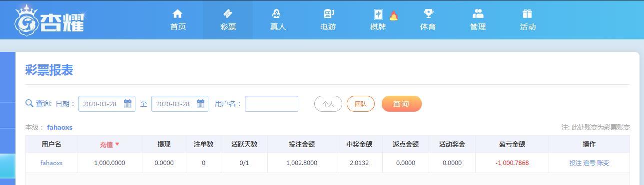Open calendar icon of end date field

point(200,104)
